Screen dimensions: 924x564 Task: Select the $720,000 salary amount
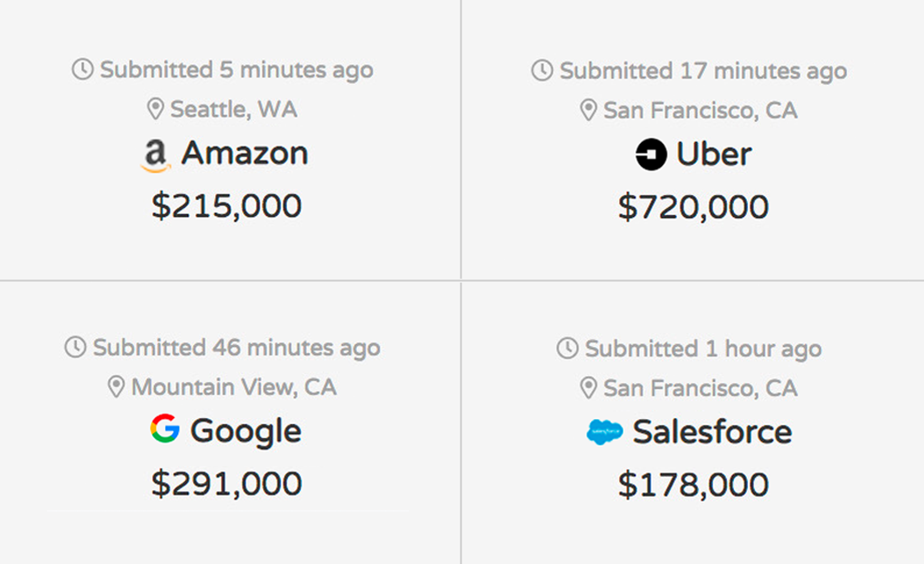[693, 208]
